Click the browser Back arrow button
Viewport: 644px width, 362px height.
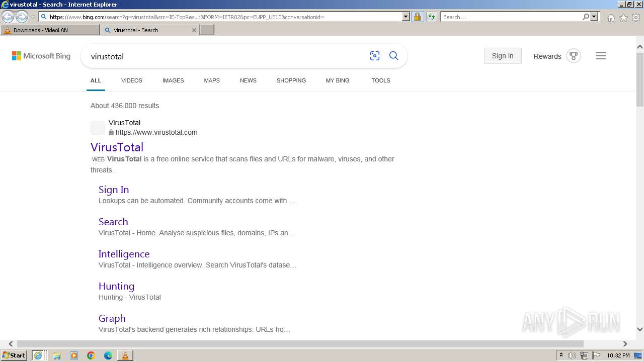[8, 17]
